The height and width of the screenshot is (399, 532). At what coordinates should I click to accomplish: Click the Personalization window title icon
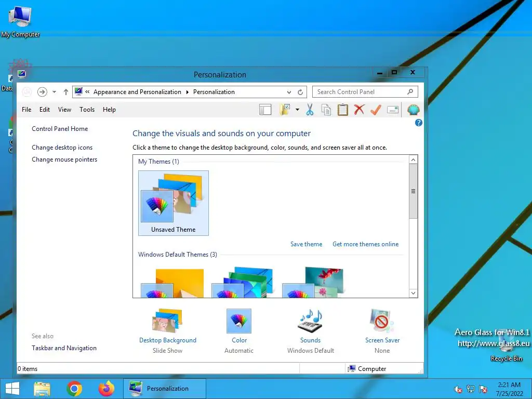pyautogui.click(x=22, y=74)
